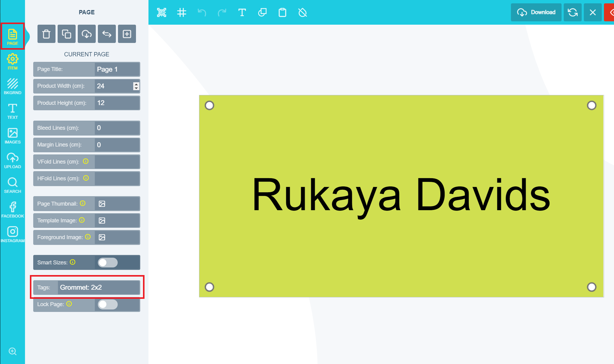Open zoom magnifier at sidebar bottom
This screenshot has width=614, height=364.
click(x=12, y=351)
